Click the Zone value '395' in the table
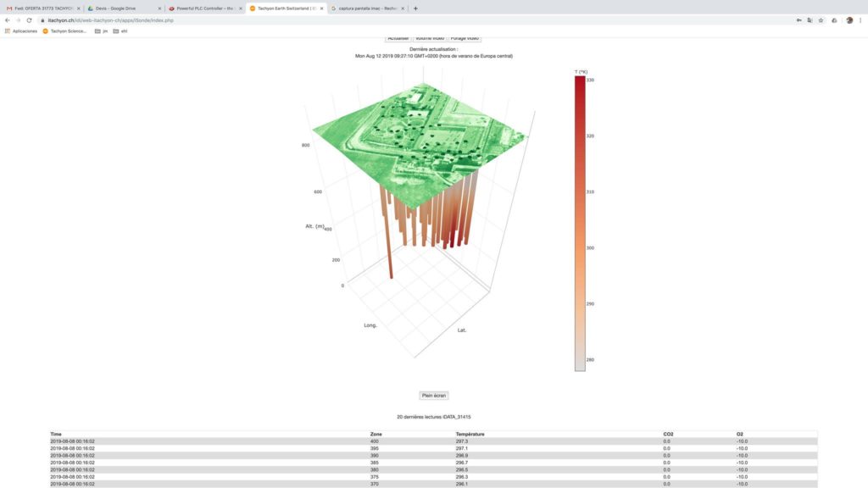 tap(374, 449)
